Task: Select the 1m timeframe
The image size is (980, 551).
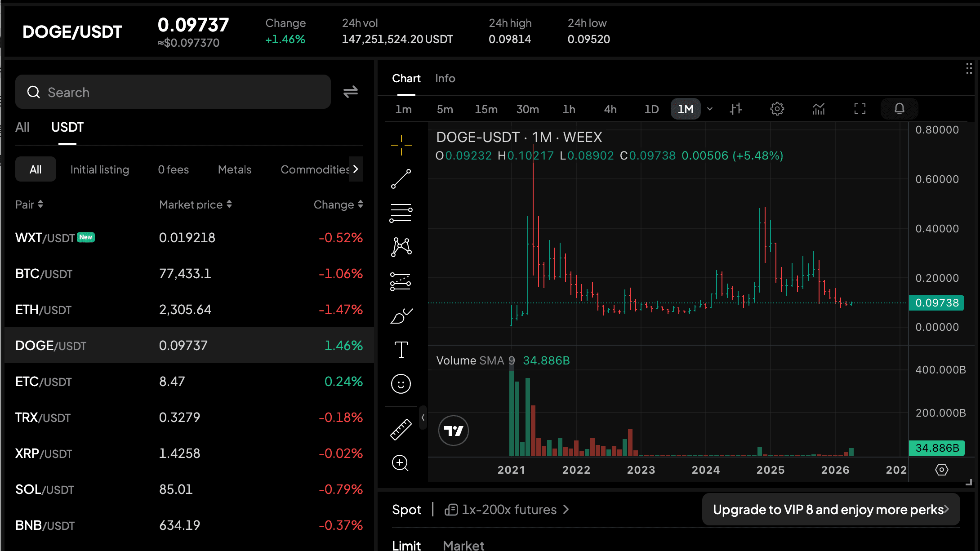Action: click(404, 109)
